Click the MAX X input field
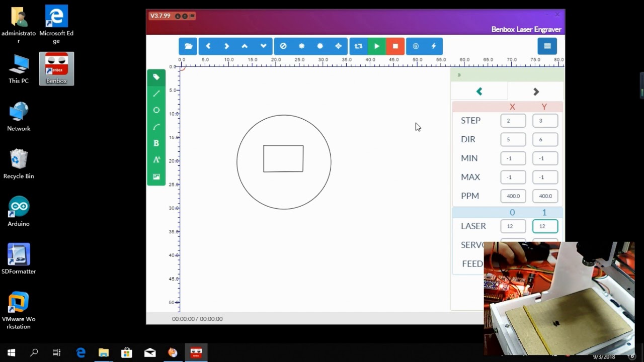644x362 pixels. (513, 177)
